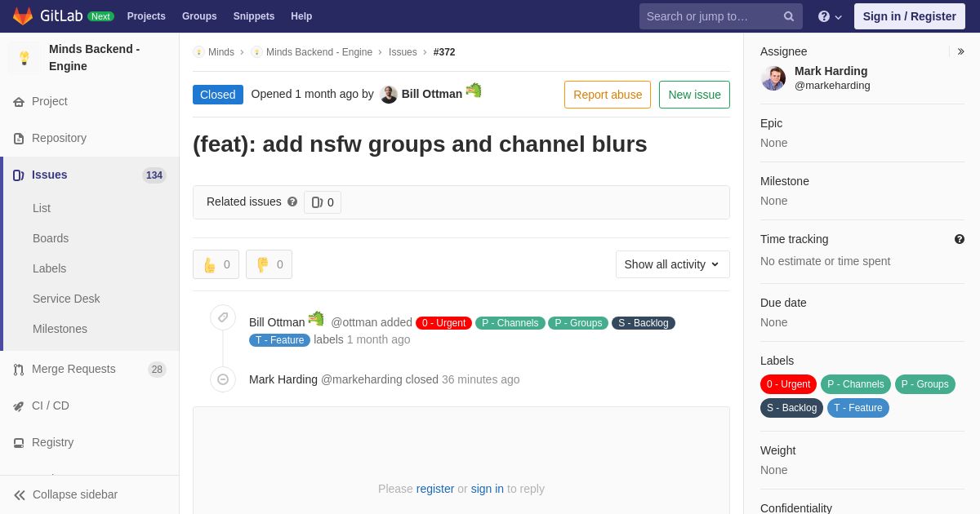The height and width of the screenshot is (514, 980).
Task: Click Bill Ottman's avatar in issue header
Action: [x=389, y=95]
